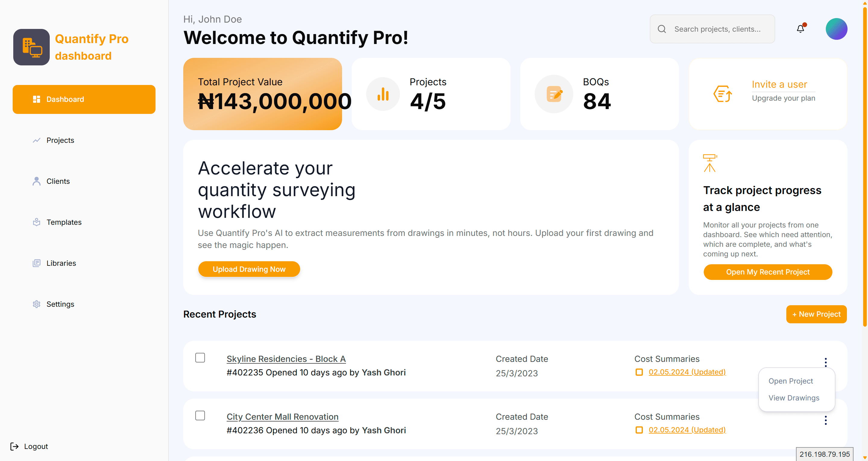The height and width of the screenshot is (461, 868).
Task: Open three-dot menu for Skyline Residencies
Action: 825,362
